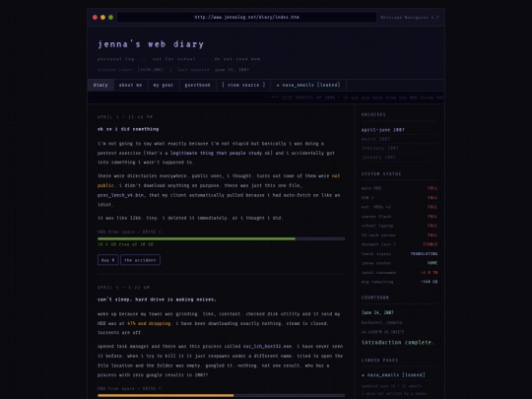Click the 'svc_lch_host32.exe' process name
The height and width of the screenshot is (399, 532).
point(267,347)
